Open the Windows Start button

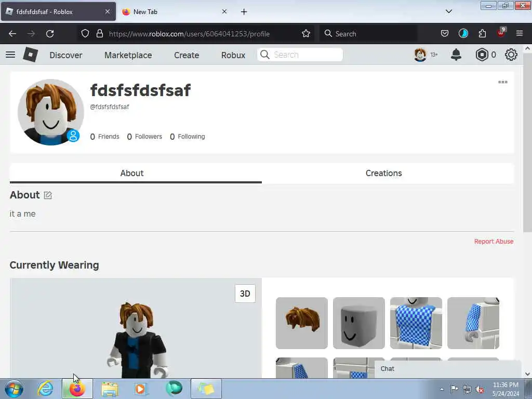14,389
